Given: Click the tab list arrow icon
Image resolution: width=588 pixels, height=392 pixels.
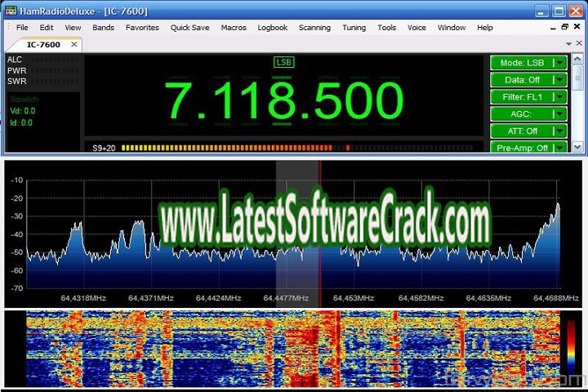Looking at the screenshot, I should 568,43.
